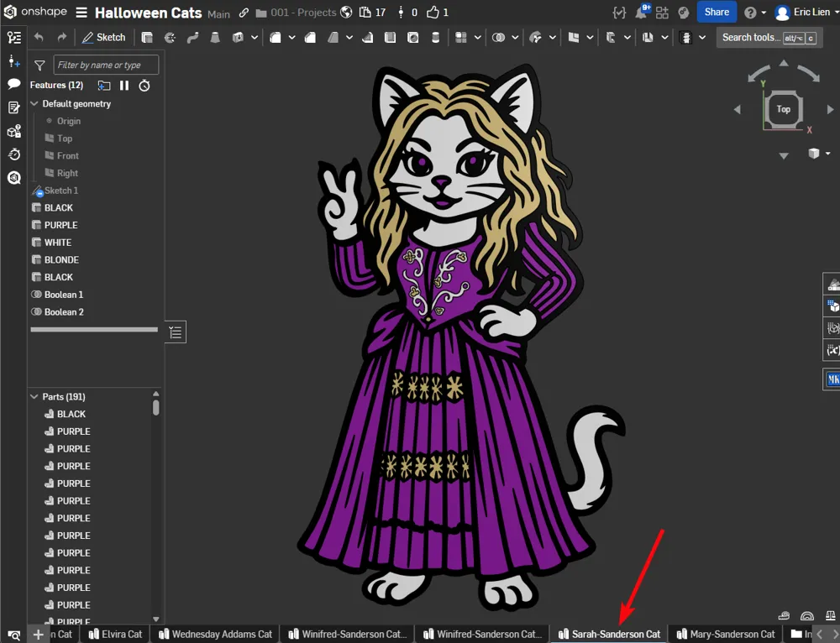Click the Top face of view cube
The height and width of the screenshot is (643, 840).
coord(783,109)
